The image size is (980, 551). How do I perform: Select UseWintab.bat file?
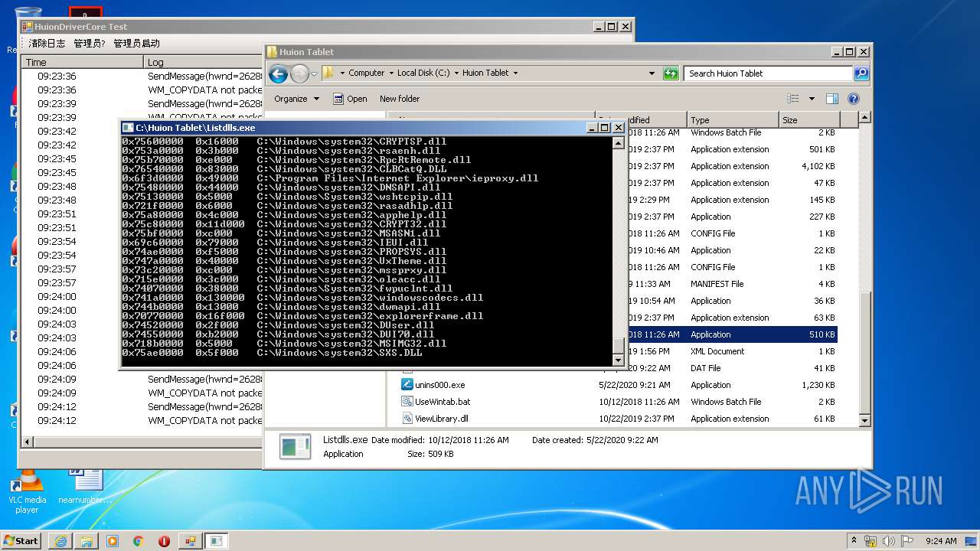pyautogui.click(x=443, y=402)
